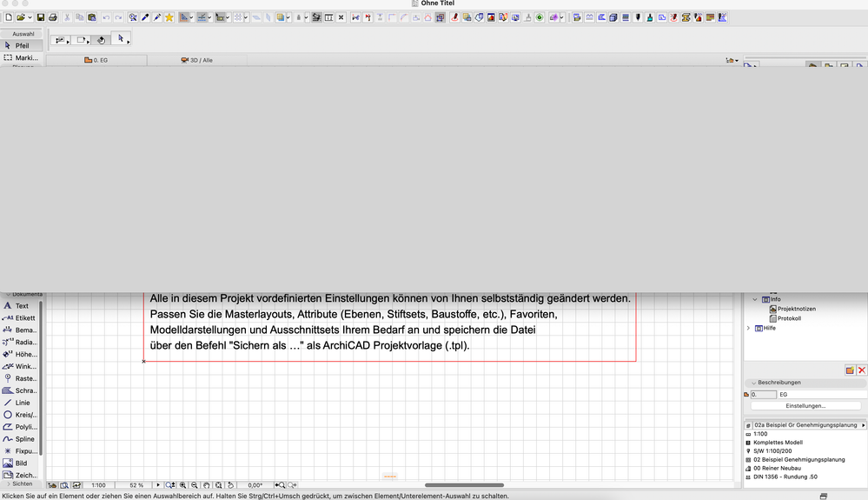Screen dimensions: 868x500
Task: Click the horizontal scrollbar thumb
Action: tap(465, 485)
